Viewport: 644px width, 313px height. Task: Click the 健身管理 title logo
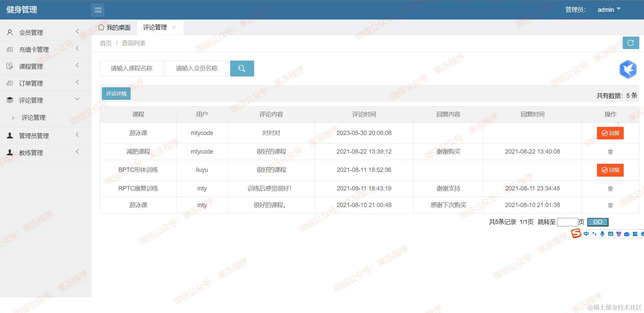[x=22, y=10]
